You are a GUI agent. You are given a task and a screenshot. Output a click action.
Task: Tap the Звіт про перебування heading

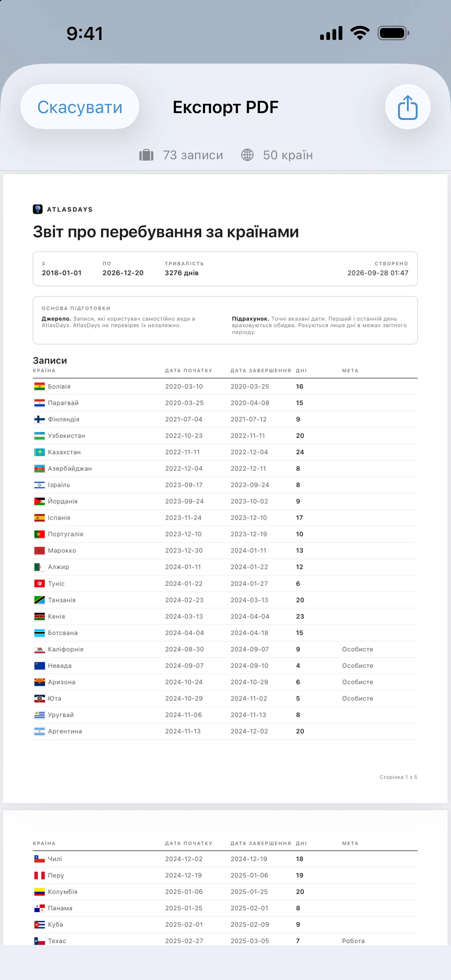(x=166, y=232)
